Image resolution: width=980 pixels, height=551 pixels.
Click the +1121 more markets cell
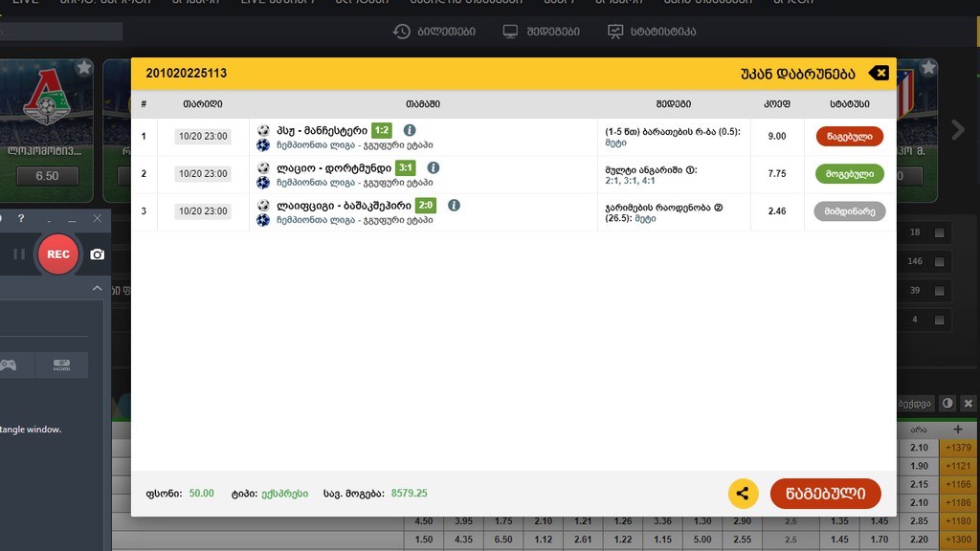958,466
